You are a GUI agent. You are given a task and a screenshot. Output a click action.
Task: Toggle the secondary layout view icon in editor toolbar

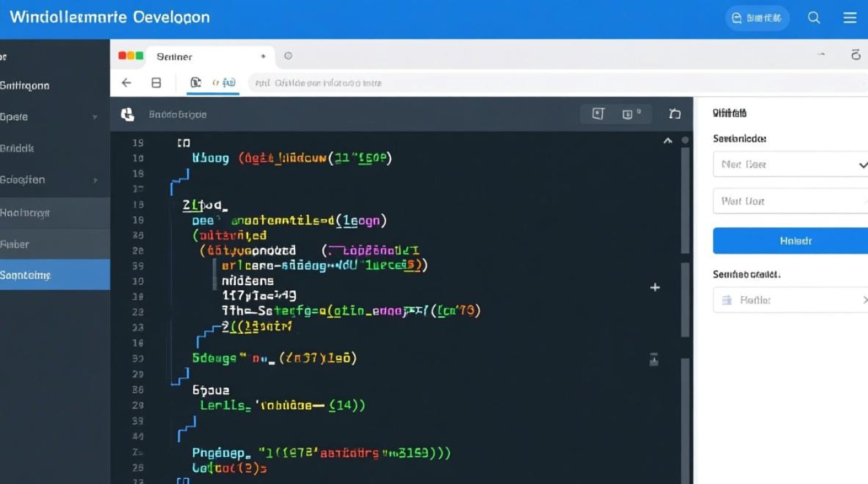click(x=628, y=113)
